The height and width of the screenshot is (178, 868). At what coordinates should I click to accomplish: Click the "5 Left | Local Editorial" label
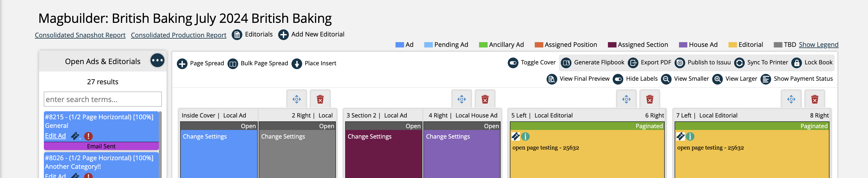[x=542, y=115]
